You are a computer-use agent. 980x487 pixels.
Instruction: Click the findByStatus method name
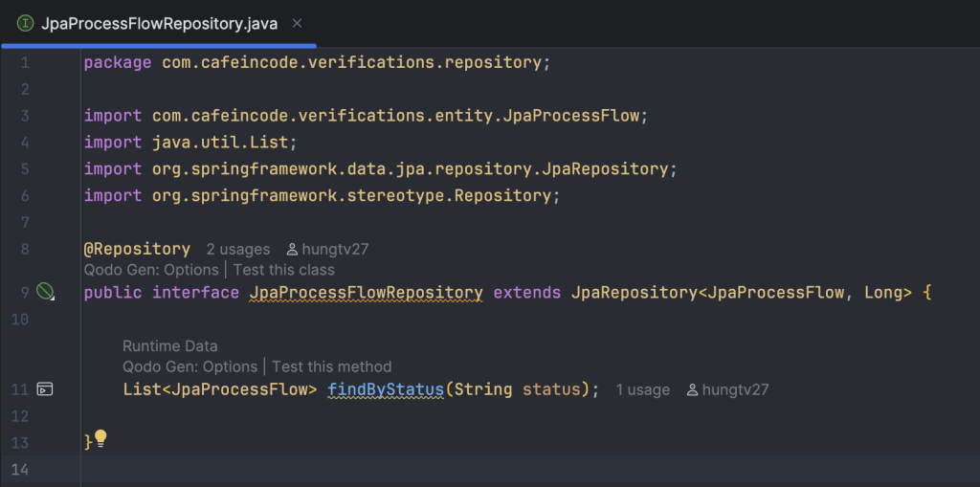pos(386,390)
